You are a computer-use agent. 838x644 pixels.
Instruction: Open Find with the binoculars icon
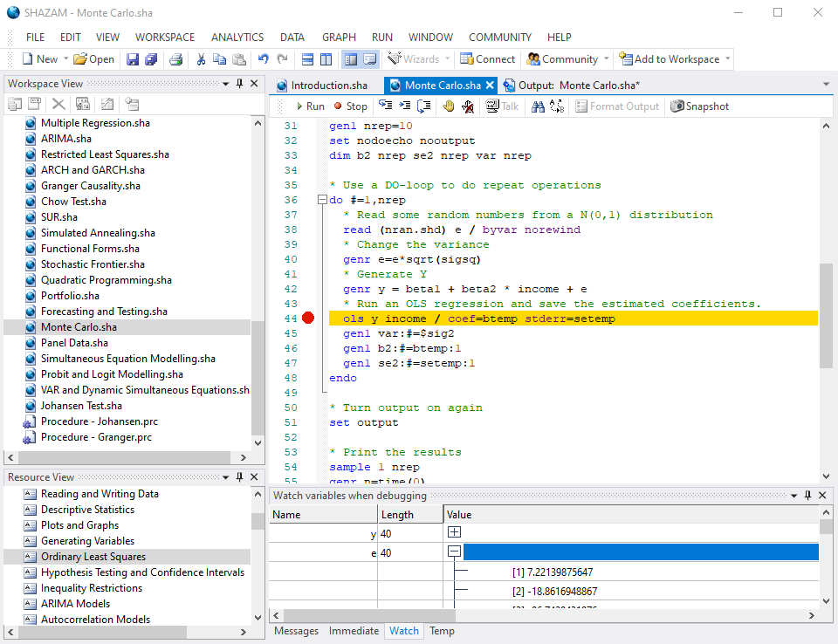pyautogui.click(x=539, y=106)
